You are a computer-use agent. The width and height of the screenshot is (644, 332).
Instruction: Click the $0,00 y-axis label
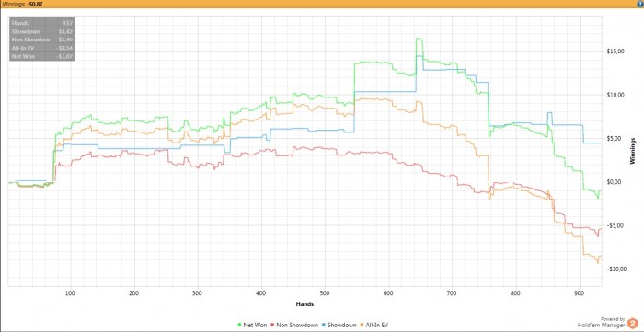(x=615, y=182)
